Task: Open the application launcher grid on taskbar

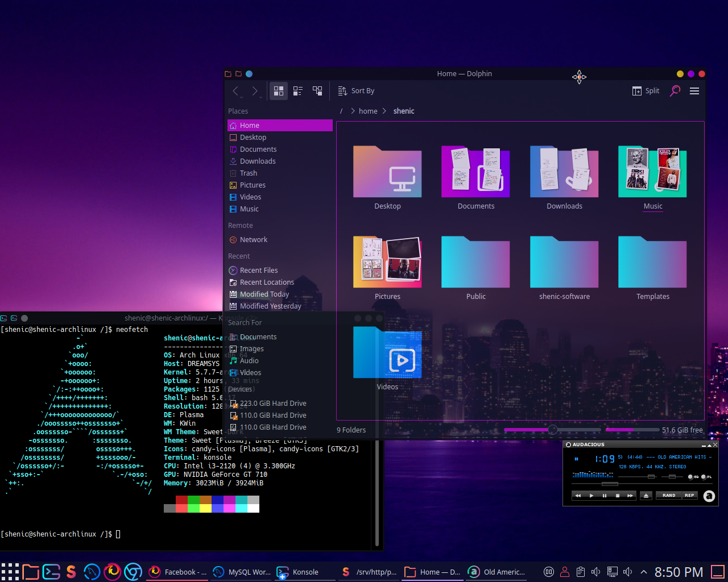Action: click(x=10, y=572)
